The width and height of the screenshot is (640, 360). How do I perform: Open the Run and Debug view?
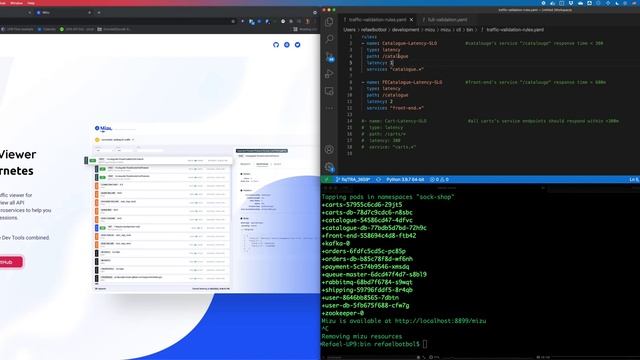coord(329,74)
